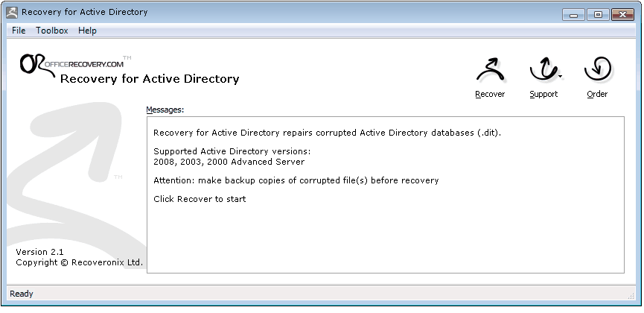The width and height of the screenshot is (644, 313).
Task: Click the Ready status bar text
Action: pos(22,294)
